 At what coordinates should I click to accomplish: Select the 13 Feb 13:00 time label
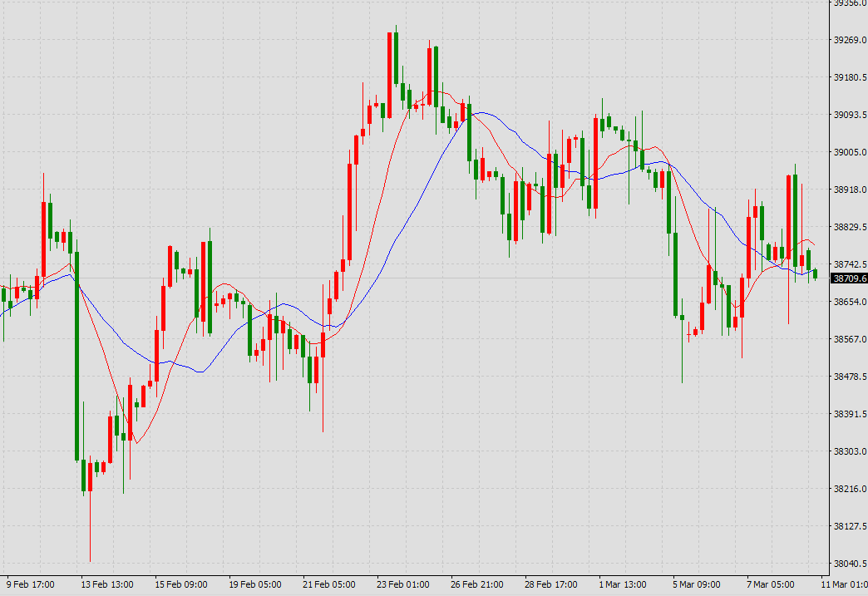pos(109,584)
